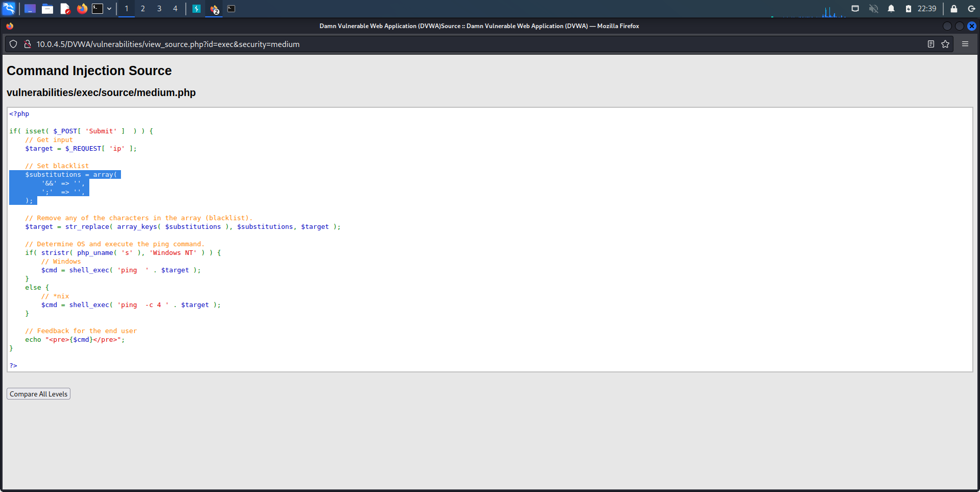Screen dimensions: 980x492
Task: Open the file manager from the panel
Action: pos(47,9)
